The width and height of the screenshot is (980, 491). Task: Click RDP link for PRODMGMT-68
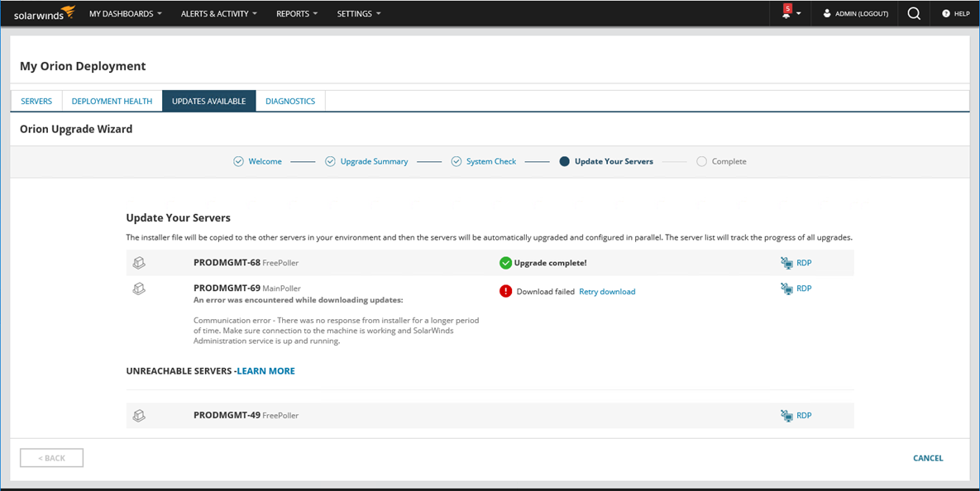pos(804,263)
